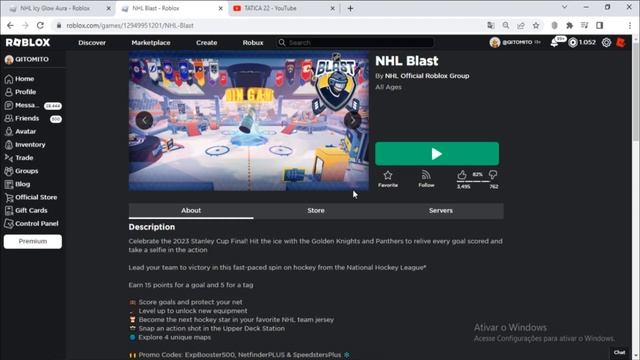The image size is (640, 360).
Task: Open browser extensions puzzle icon
Action: pyautogui.click(x=569, y=25)
